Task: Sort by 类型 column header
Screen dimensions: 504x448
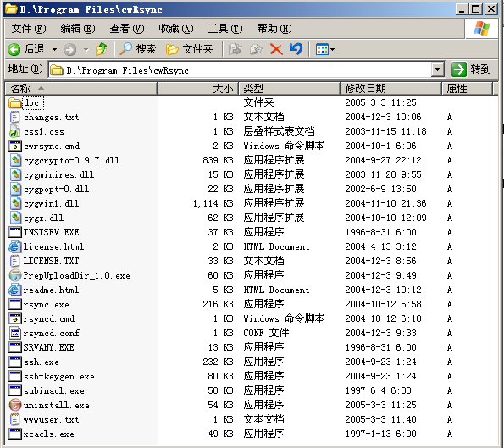Action: click(x=290, y=88)
